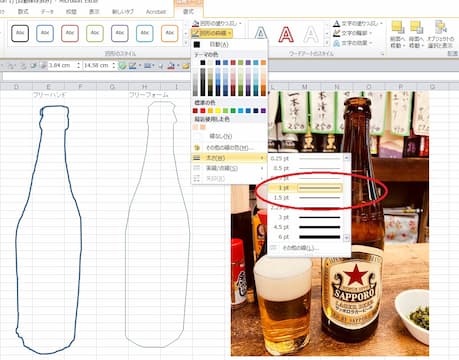This screenshot has height=360, width=459.
Task: Choose 自動(A) automatic outline color
Action: (219, 44)
